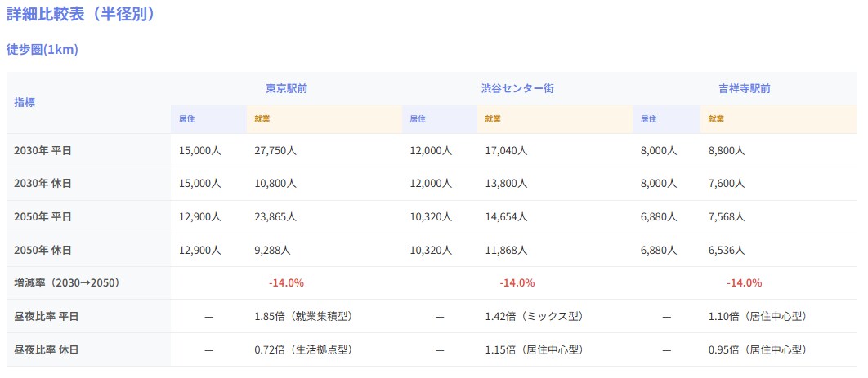Select 1.42倍（ミックス型） ratio cell
This screenshot has height=378, width=868.
(535, 316)
